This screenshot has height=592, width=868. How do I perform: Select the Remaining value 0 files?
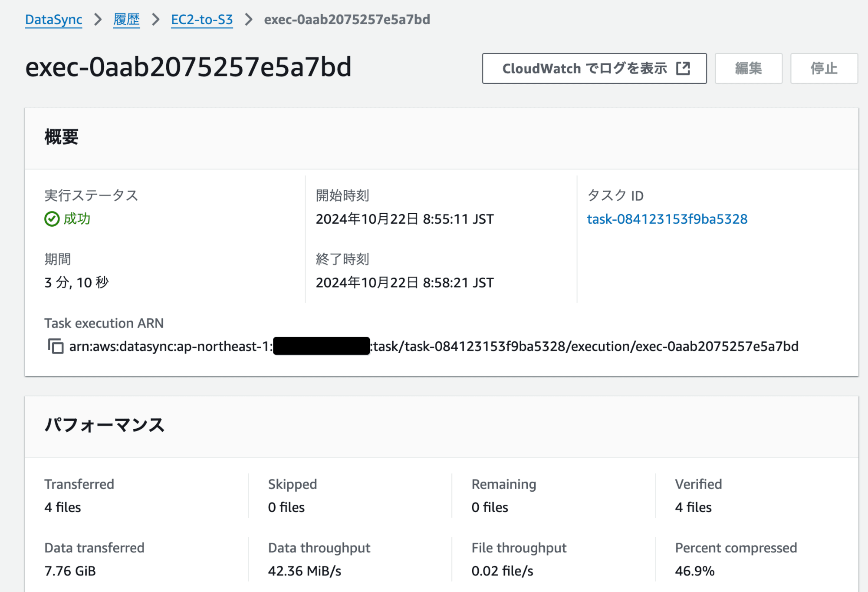(x=490, y=507)
